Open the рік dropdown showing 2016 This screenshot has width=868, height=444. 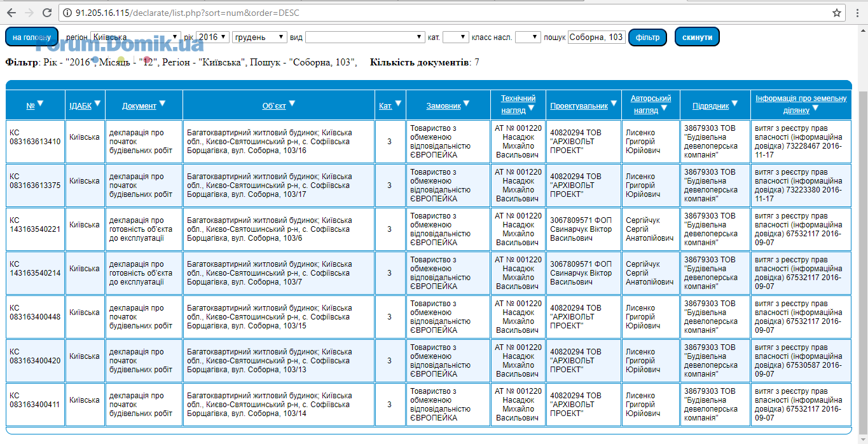point(212,37)
